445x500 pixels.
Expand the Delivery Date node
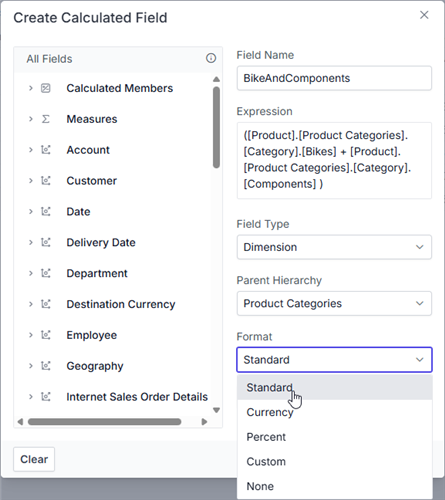tap(31, 242)
